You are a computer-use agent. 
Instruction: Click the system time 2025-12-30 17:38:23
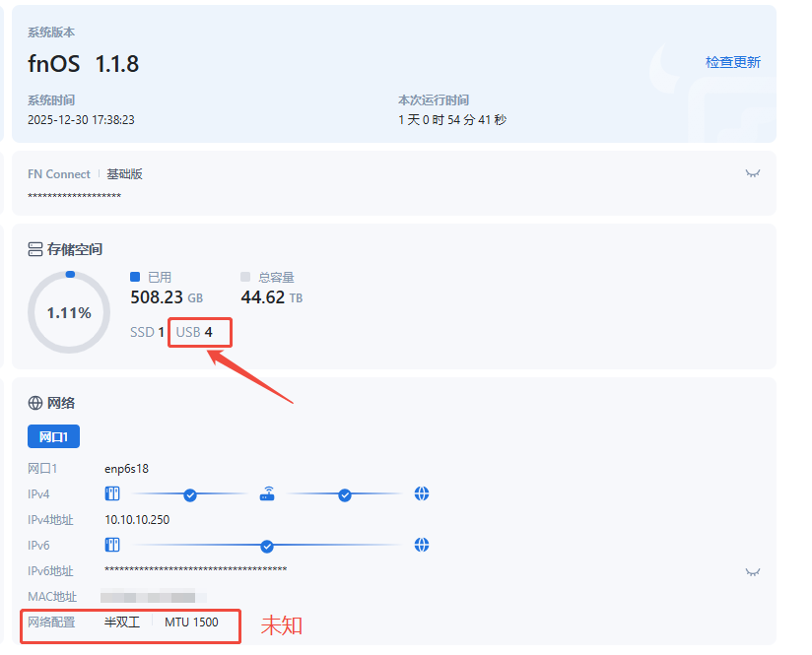coord(81,119)
